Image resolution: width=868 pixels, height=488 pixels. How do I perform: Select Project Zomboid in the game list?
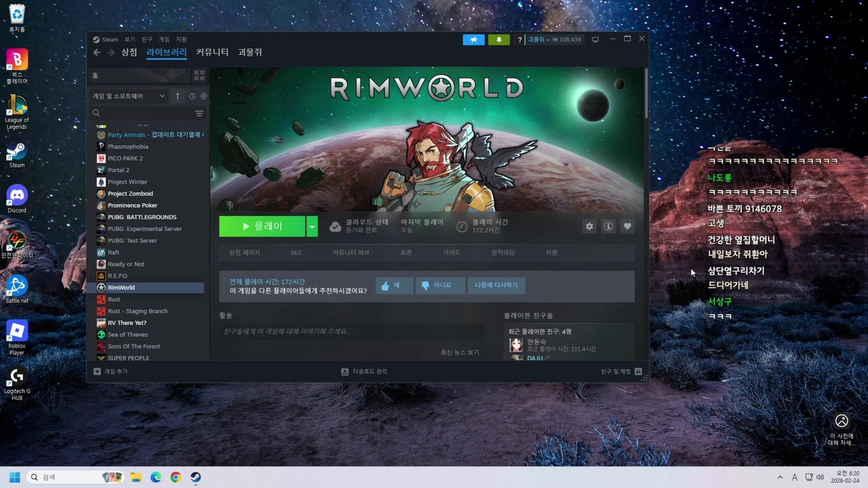[x=130, y=194]
